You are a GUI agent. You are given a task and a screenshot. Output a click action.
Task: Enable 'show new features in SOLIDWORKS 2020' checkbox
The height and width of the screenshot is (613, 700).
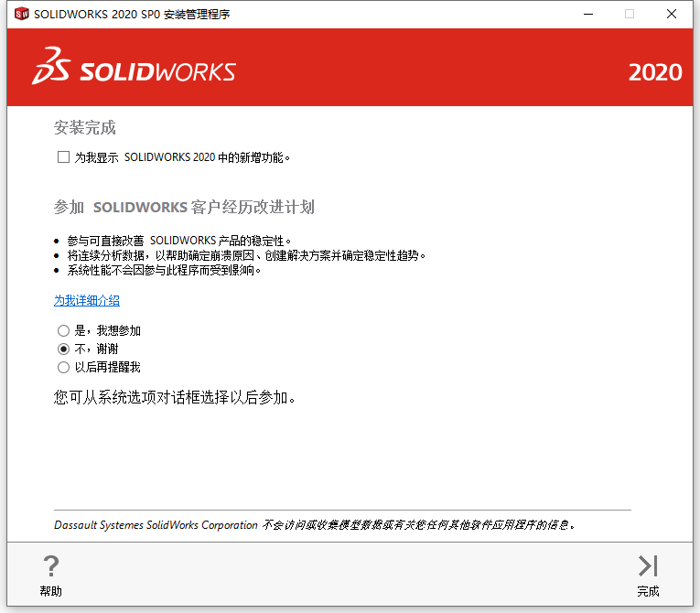tap(63, 157)
